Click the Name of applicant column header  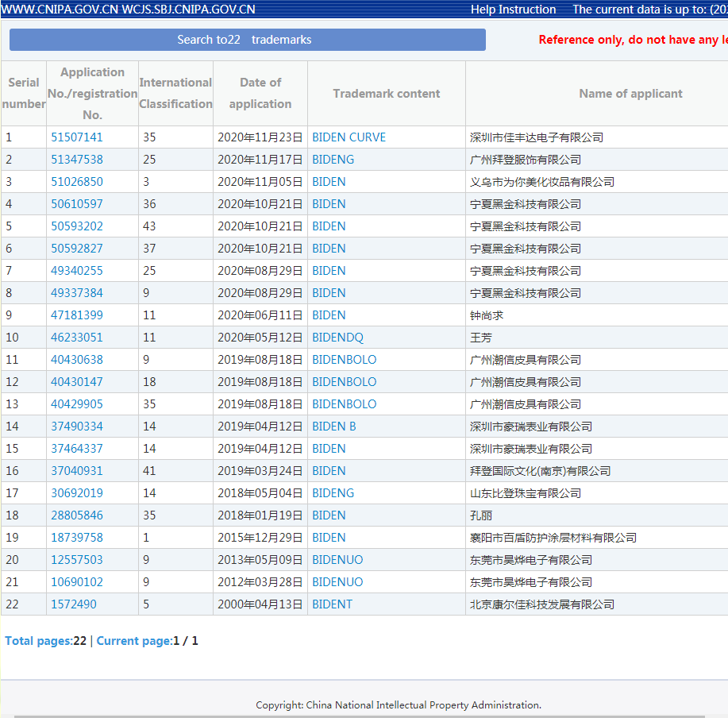[x=630, y=94]
